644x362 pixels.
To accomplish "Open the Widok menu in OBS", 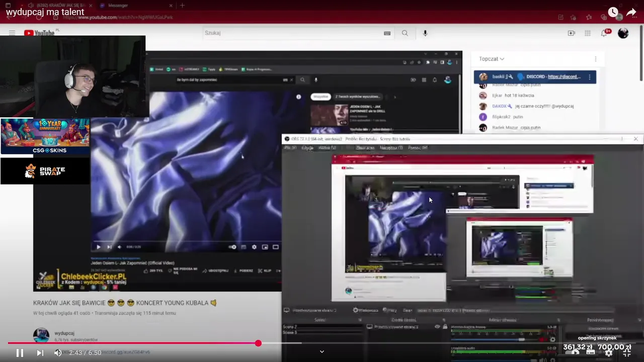I will coord(327,148).
